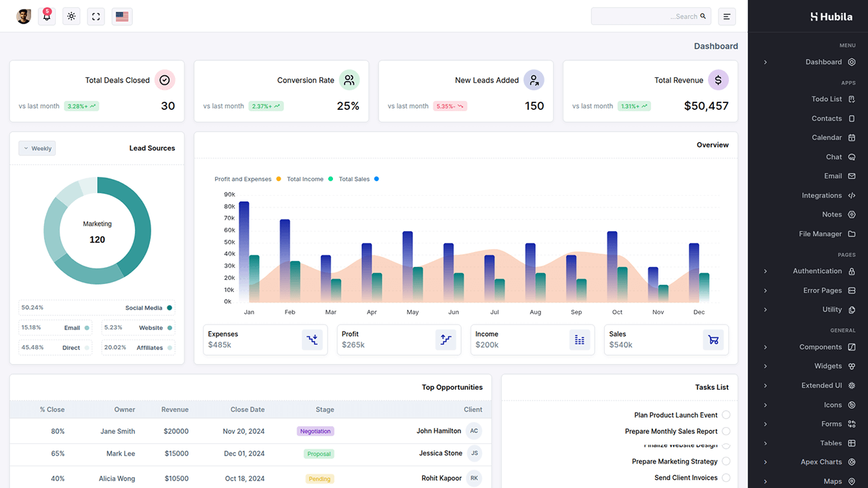Screen dimensions: 868x488
Task: Click the Close Date column header
Action: [x=248, y=409]
